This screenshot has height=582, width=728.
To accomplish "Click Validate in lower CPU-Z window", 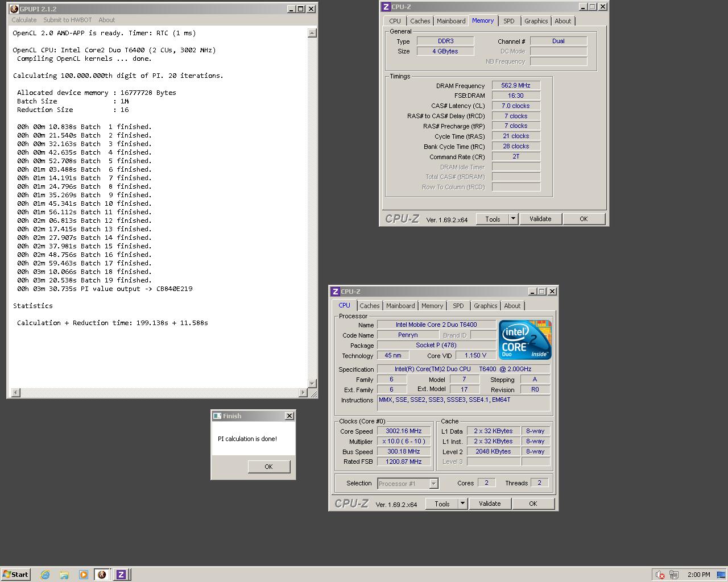I will tap(490, 504).
